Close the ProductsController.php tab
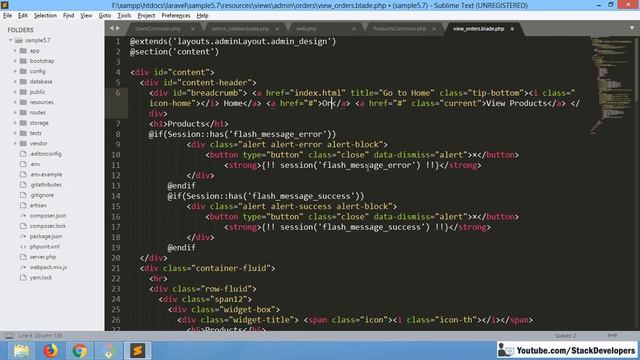The image size is (640, 360). coord(434,29)
